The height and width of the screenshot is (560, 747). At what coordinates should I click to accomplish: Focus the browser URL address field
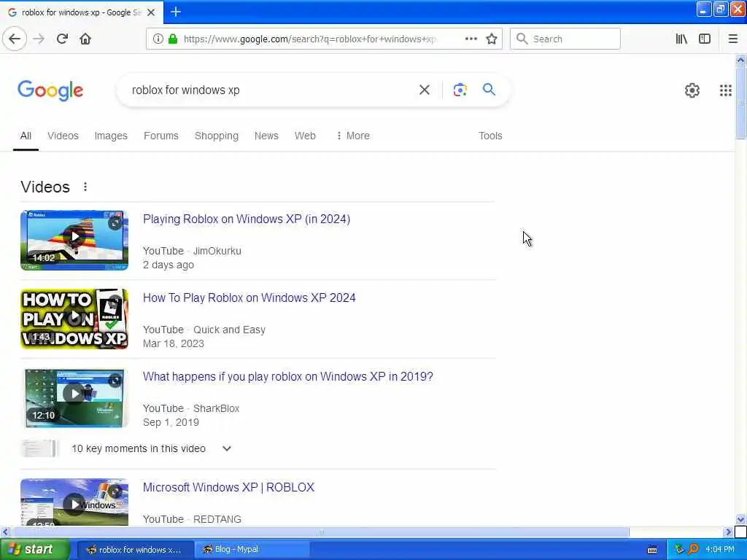[x=309, y=39]
